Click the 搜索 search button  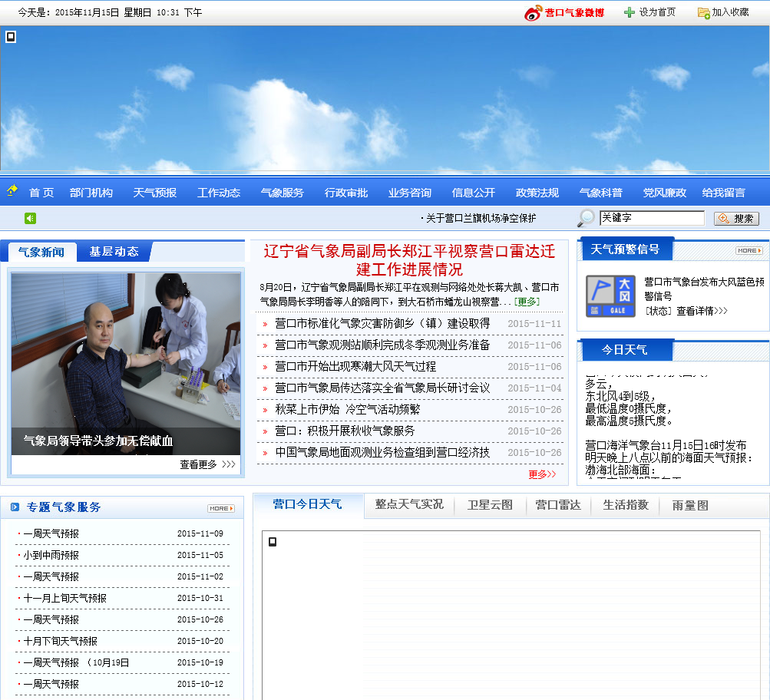tap(737, 219)
